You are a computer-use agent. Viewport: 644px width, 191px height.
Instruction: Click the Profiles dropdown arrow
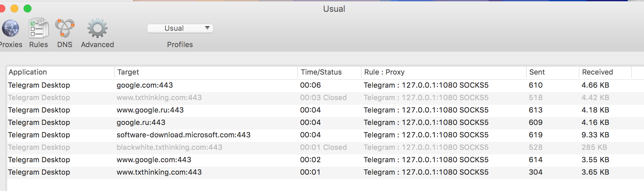207,28
